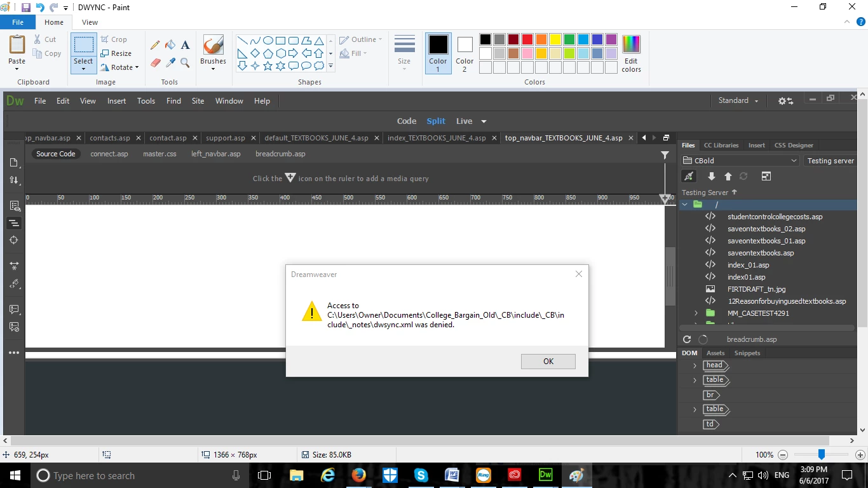Expand the Shapes gallery list
Screen dimensions: 868x488
click(x=330, y=66)
